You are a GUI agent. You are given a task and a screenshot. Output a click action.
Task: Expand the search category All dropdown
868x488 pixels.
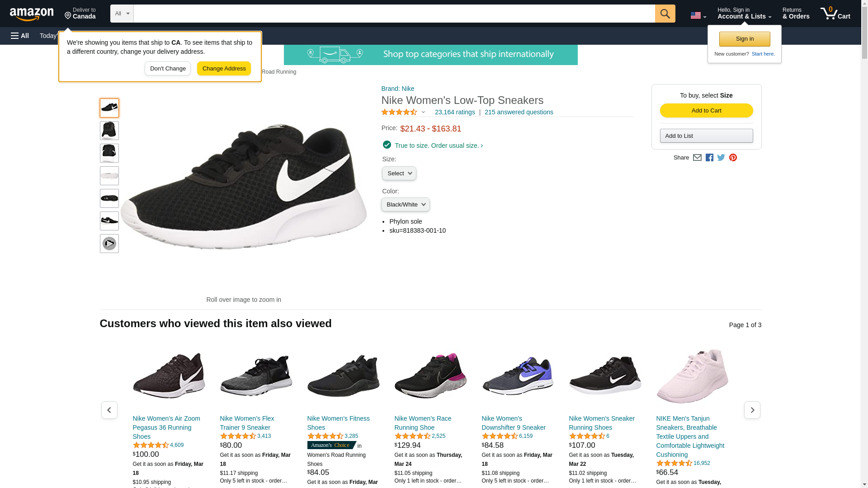[122, 14]
